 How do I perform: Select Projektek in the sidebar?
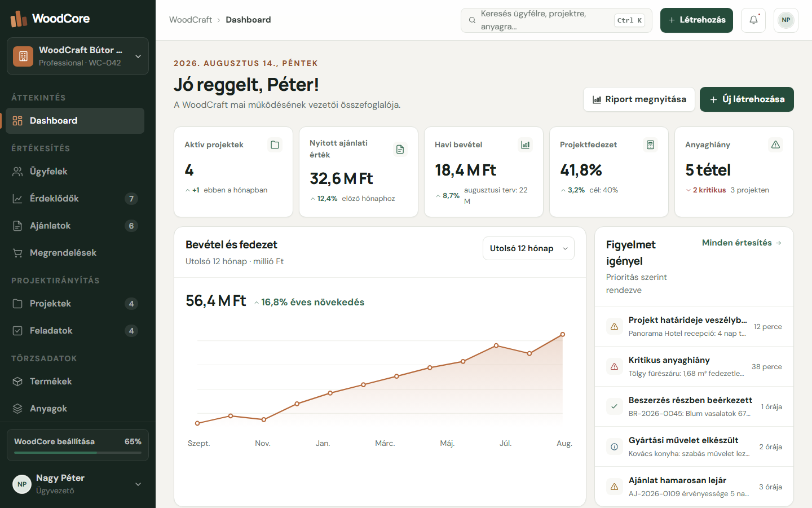tap(75, 304)
